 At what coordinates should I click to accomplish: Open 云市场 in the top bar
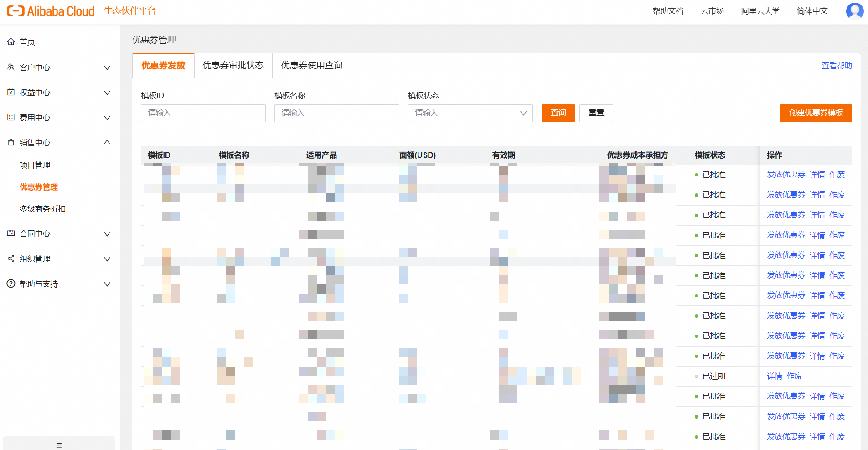[712, 11]
